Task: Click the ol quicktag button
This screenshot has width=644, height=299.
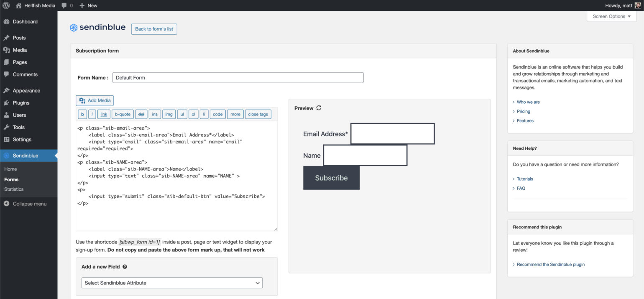Action: coord(193,114)
